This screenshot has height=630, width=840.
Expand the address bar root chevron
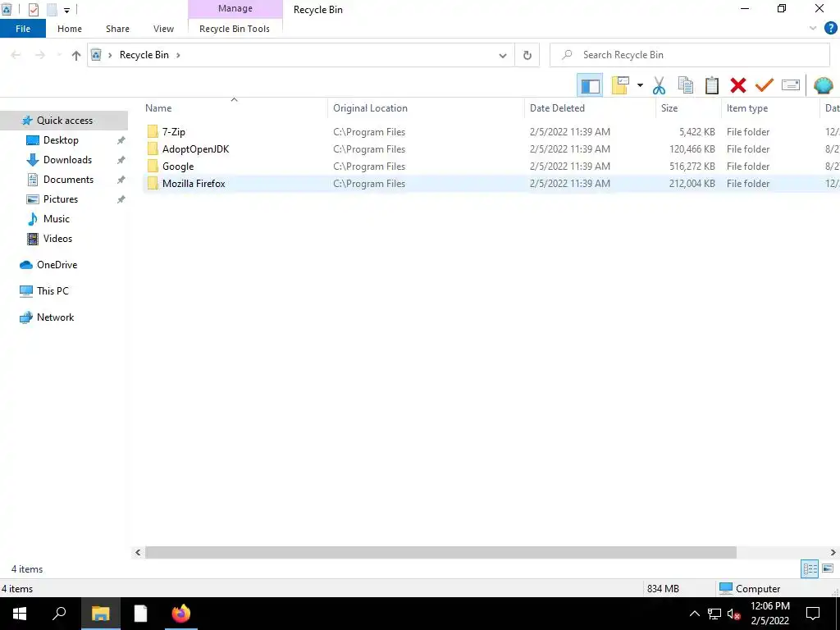point(110,55)
